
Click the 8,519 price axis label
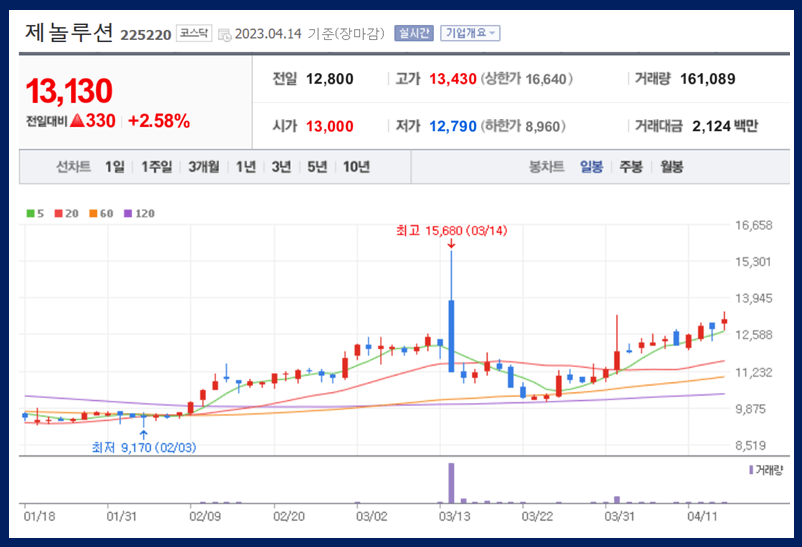751,446
